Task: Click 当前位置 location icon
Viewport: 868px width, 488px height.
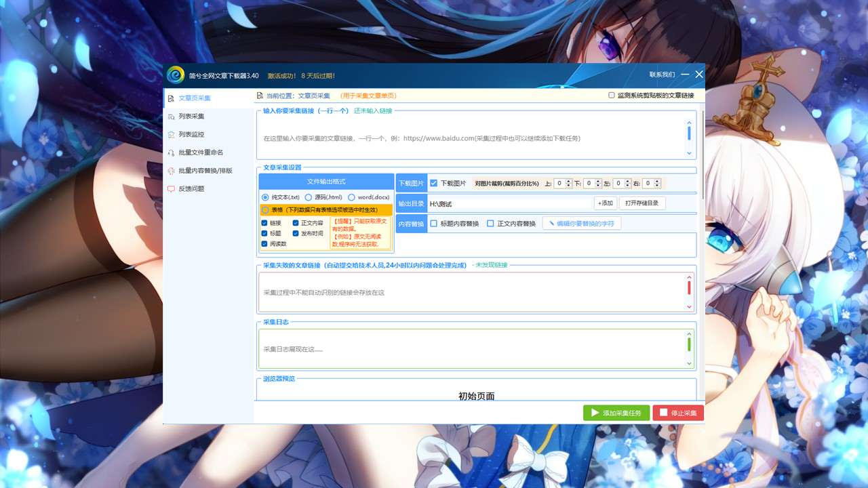Action: (259, 96)
